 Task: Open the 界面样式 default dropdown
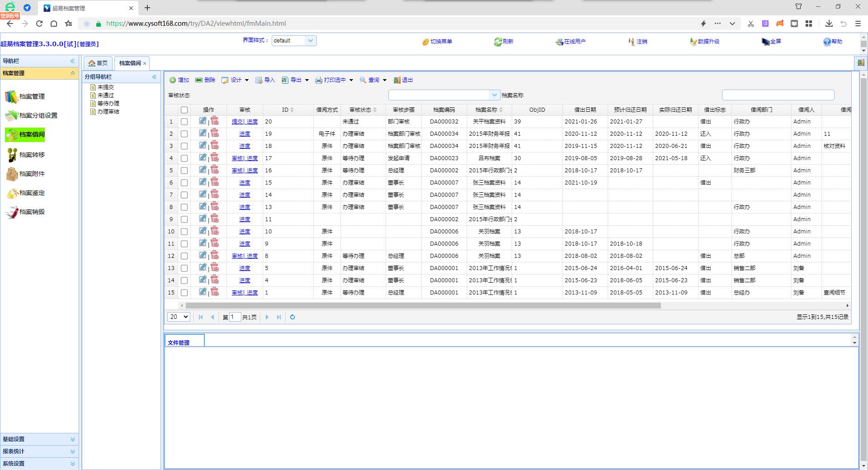coord(310,41)
